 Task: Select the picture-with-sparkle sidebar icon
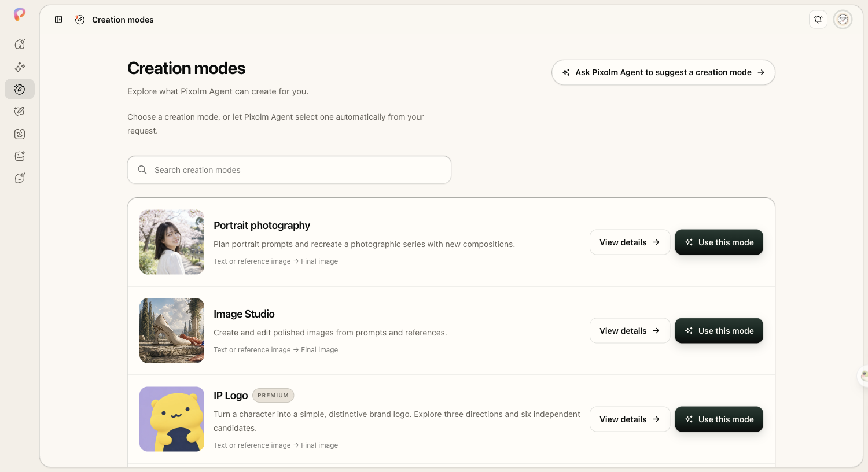click(x=20, y=156)
